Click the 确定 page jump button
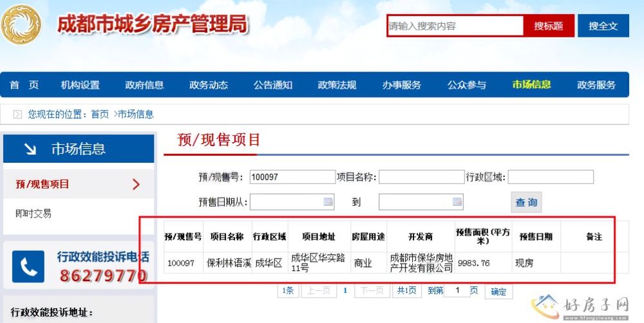Image resolution: width=644 pixels, height=323 pixels. 498,291
